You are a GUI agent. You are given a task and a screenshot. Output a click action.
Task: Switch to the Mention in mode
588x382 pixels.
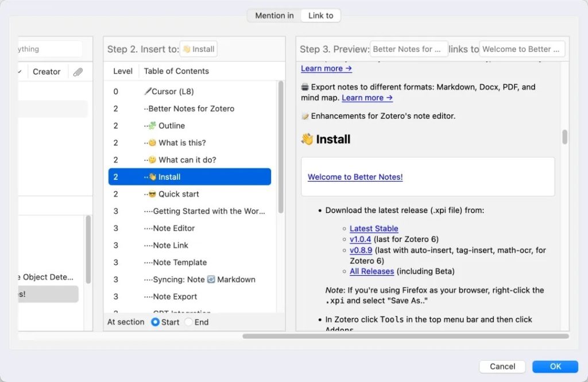(x=274, y=16)
